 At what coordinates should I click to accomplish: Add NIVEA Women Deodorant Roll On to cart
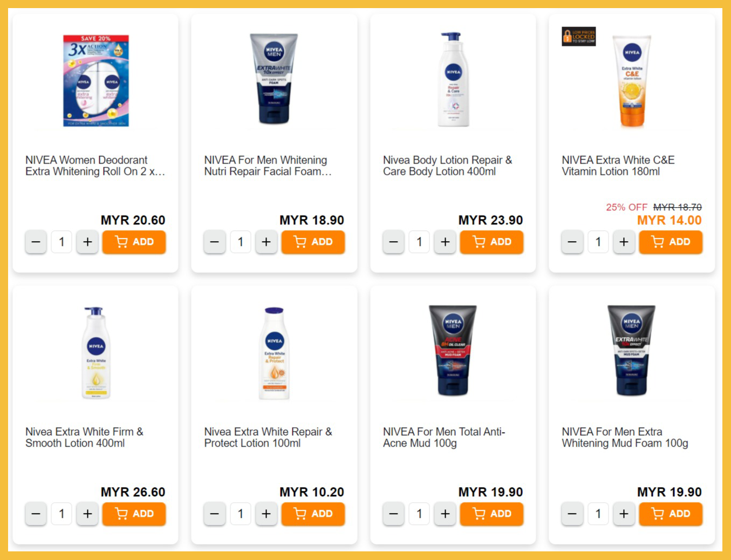click(x=134, y=242)
